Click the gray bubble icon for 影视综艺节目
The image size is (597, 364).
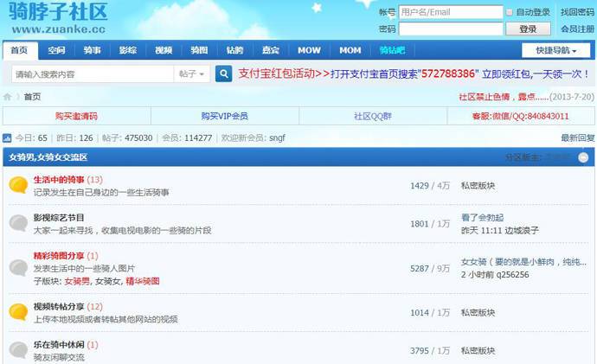tap(18, 223)
